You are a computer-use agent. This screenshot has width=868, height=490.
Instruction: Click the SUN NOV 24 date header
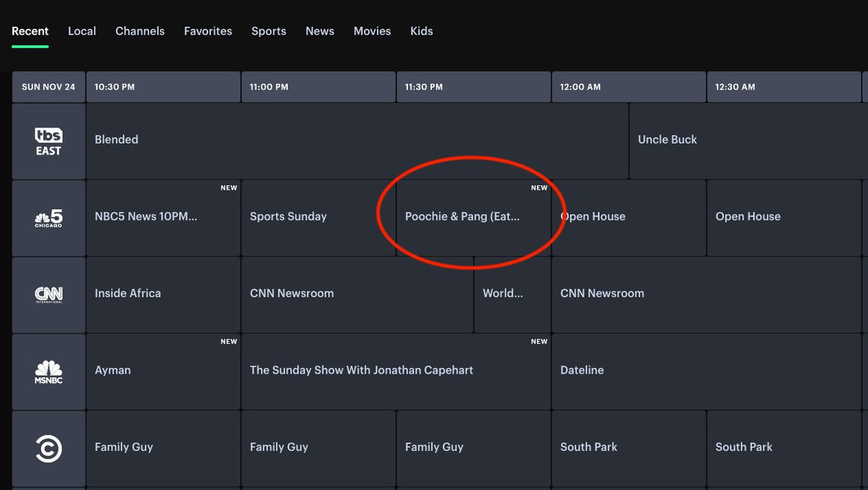[48, 87]
